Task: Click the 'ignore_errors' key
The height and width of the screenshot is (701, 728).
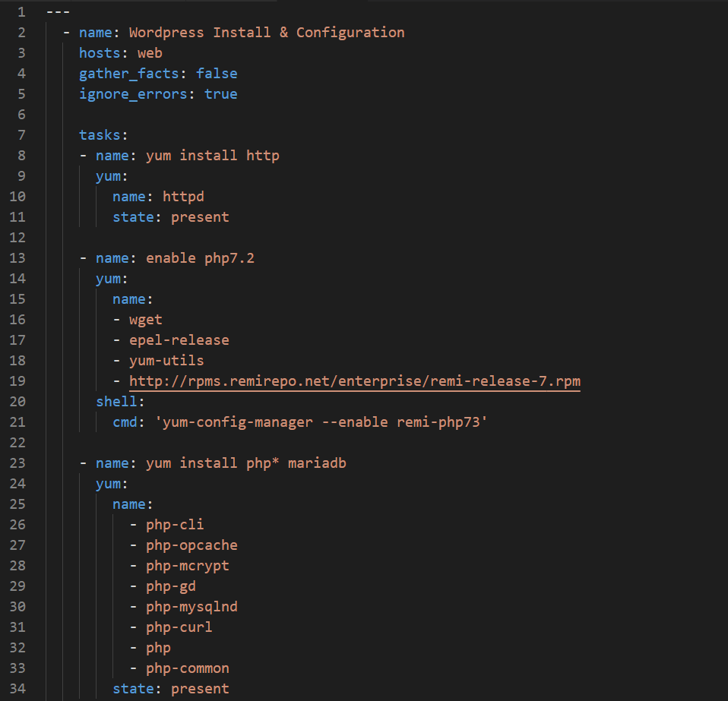Action: [133, 93]
